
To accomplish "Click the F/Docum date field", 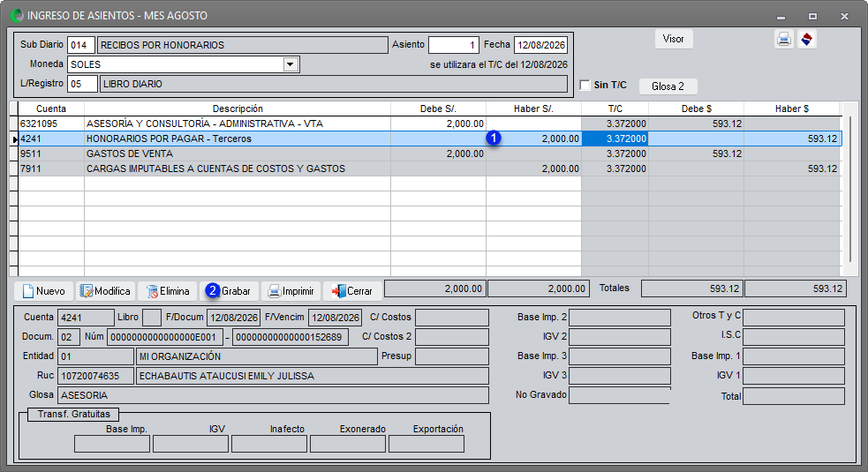I will 234,318.
